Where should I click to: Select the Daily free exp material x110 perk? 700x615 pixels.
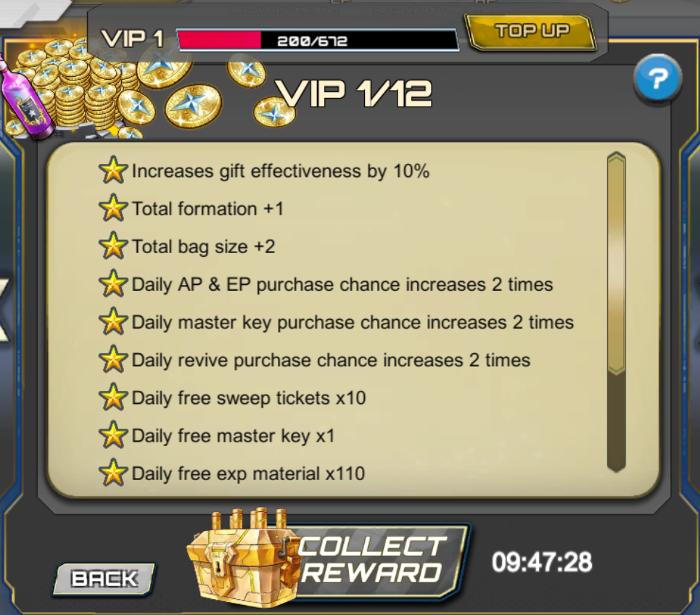click(231, 473)
